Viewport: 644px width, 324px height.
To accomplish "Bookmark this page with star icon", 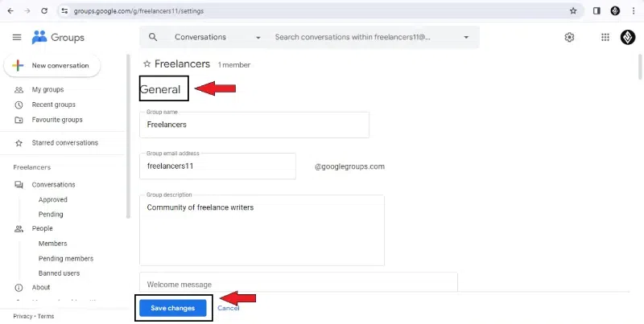I will click(573, 11).
